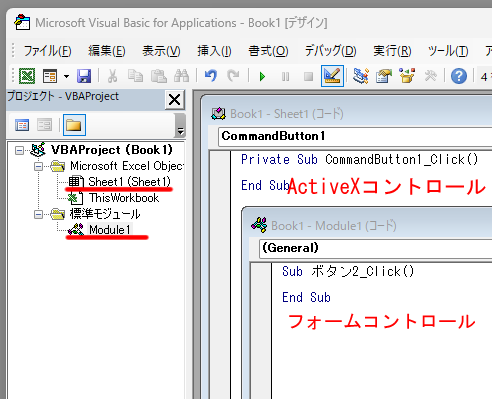This screenshot has height=399, width=492.
Task: Open the Insert UserForm dropdown arrow
Action: [66, 77]
